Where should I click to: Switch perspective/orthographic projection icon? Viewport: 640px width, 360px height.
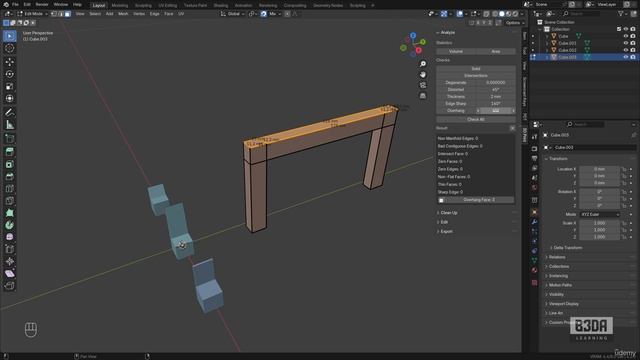(x=423, y=96)
